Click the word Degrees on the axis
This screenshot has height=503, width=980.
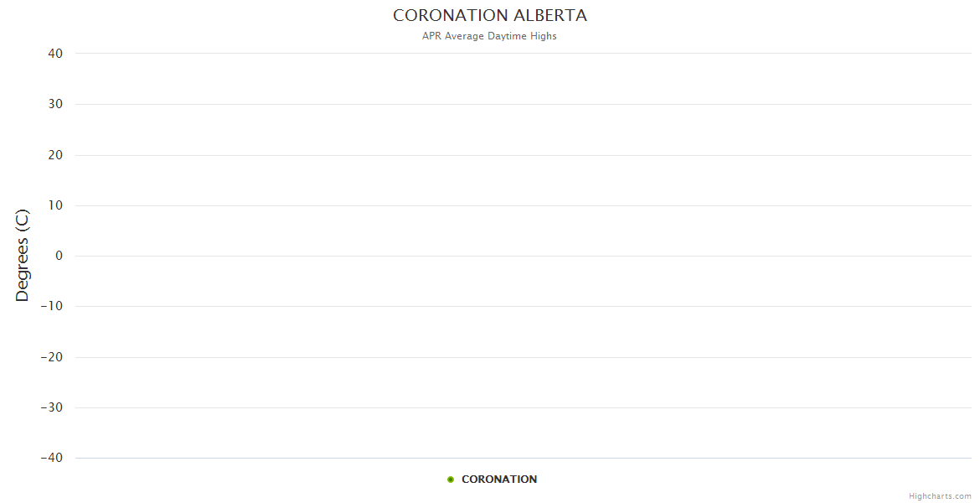click(x=23, y=270)
